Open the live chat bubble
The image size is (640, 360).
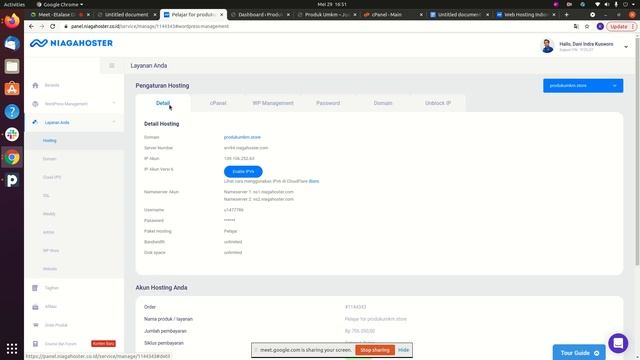[x=618, y=343]
